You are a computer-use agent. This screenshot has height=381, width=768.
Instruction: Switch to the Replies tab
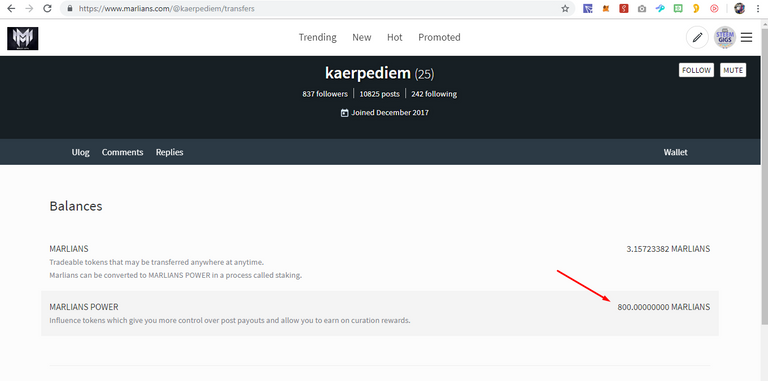169,152
